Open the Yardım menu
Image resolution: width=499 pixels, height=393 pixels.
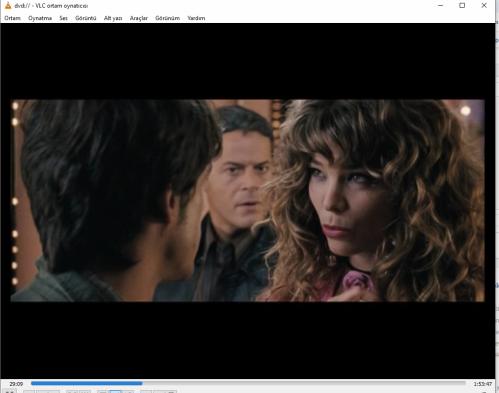click(196, 18)
